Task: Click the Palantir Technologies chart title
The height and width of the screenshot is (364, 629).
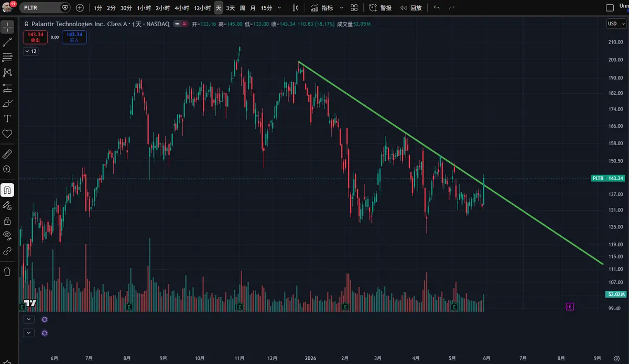Action: coord(100,24)
